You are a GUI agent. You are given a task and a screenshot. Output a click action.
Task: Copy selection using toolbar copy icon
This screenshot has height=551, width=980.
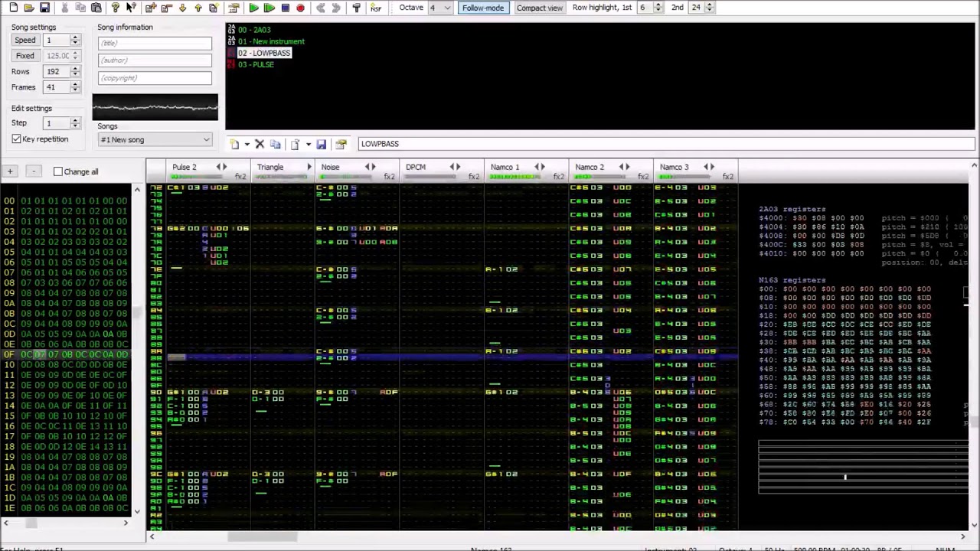pos(80,8)
